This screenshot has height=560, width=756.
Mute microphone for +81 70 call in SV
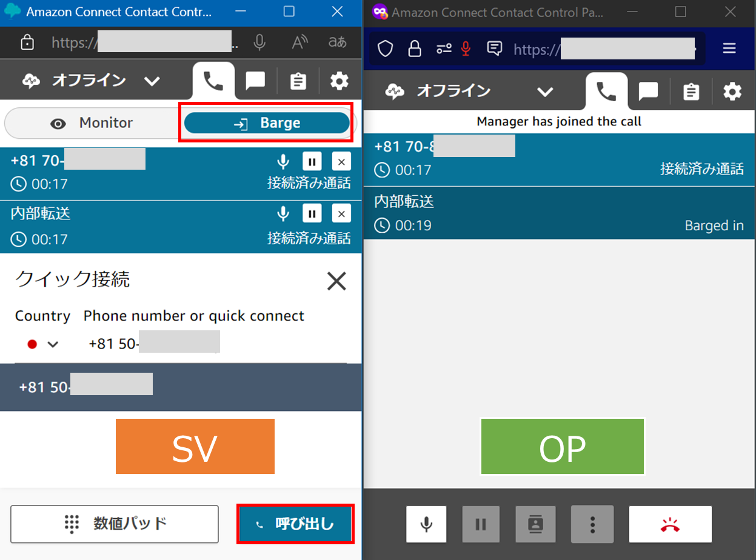click(x=283, y=162)
